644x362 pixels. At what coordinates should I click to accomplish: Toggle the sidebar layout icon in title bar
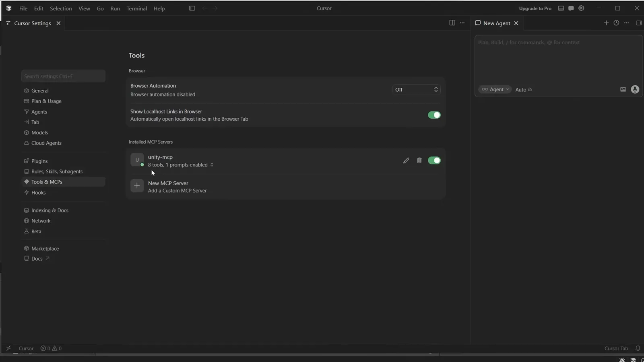click(x=192, y=8)
